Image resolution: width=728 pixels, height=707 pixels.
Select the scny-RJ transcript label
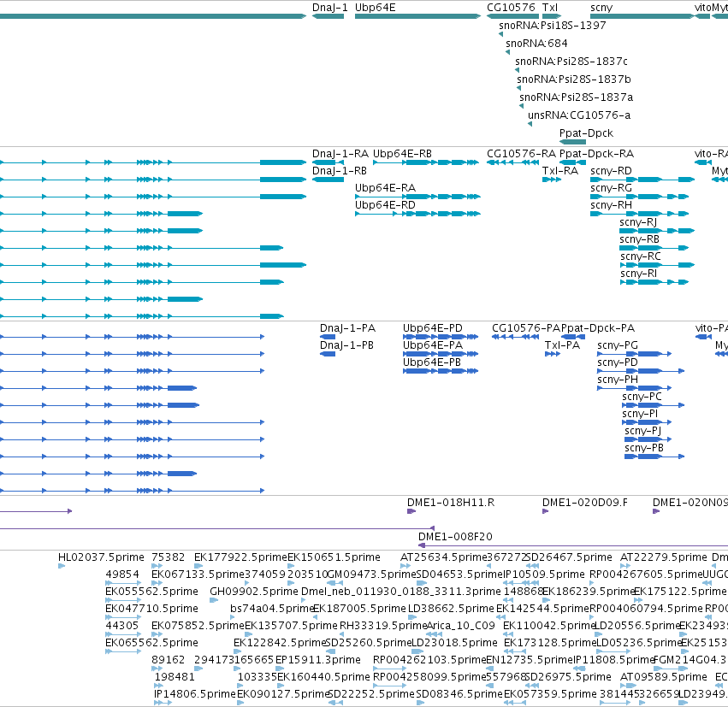pos(638,222)
